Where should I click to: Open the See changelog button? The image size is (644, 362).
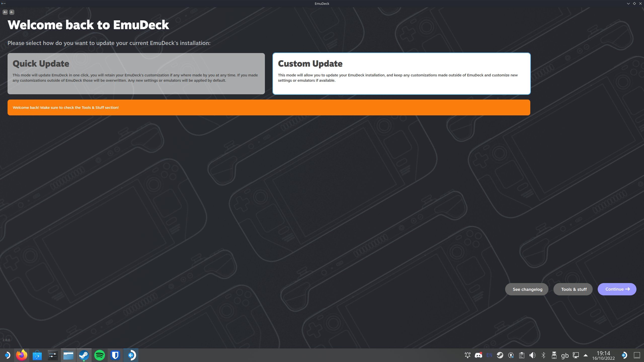[527, 289]
